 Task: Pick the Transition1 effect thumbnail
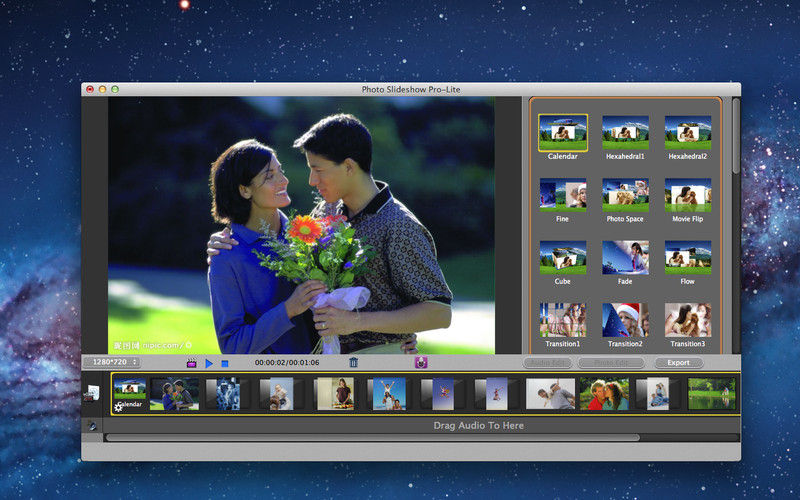point(563,320)
